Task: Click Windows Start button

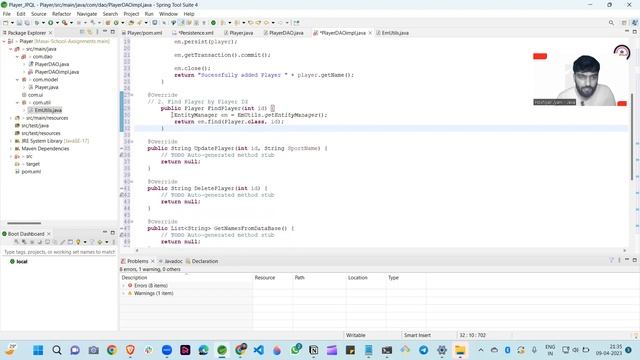Action: 38,350
